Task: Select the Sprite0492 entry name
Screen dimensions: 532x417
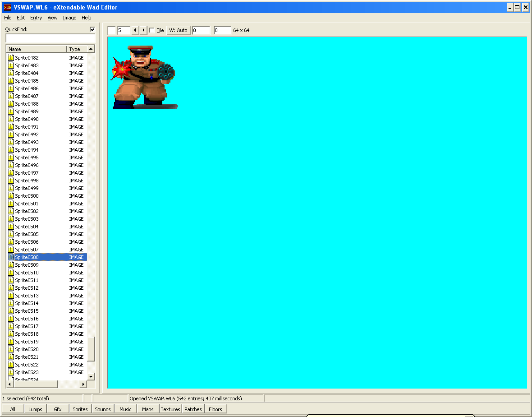Action: pyautogui.click(x=27, y=134)
